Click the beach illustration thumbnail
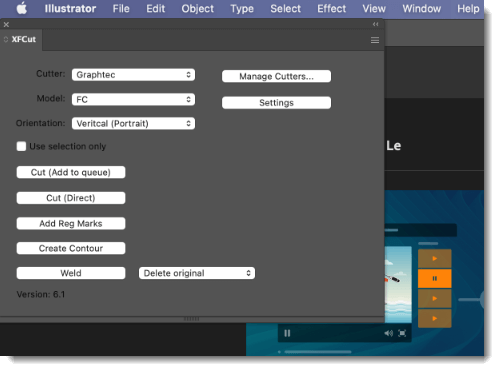This screenshot has width=499, height=371. click(398, 284)
